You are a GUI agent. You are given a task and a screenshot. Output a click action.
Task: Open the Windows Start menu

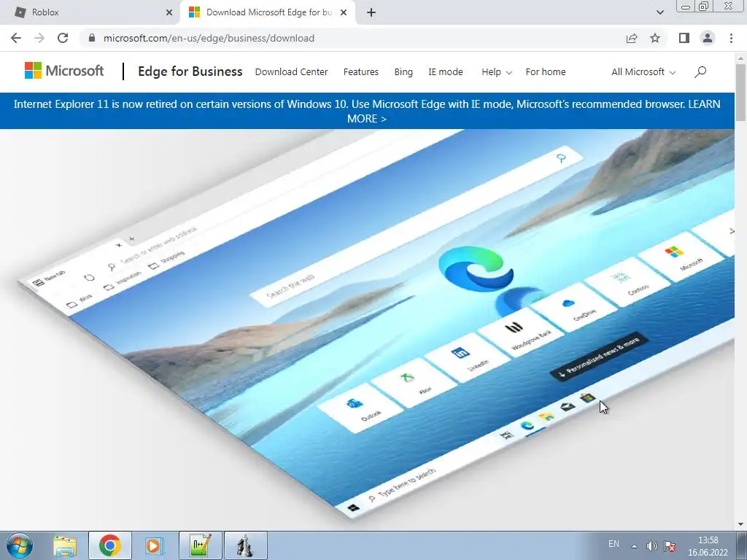coord(20,545)
